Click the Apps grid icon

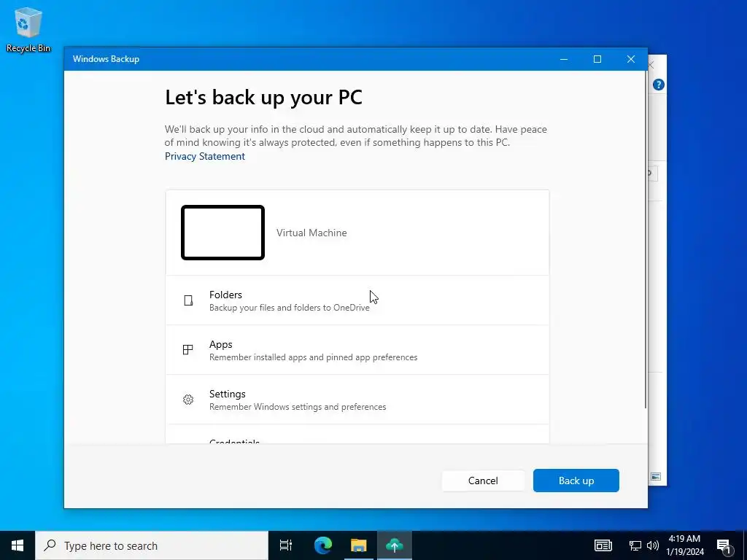(x=188, y=350)
